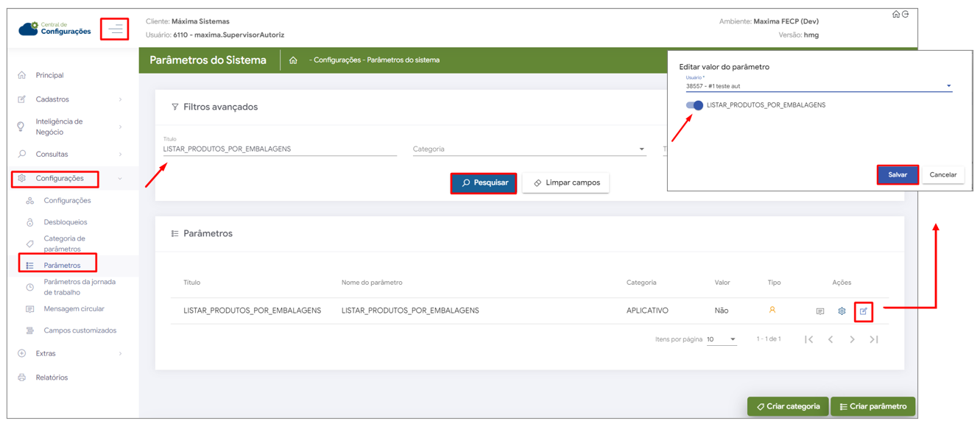Open Parâmetros in the sidebar
This screenshot has width=980, height=429.
[62, 266]
